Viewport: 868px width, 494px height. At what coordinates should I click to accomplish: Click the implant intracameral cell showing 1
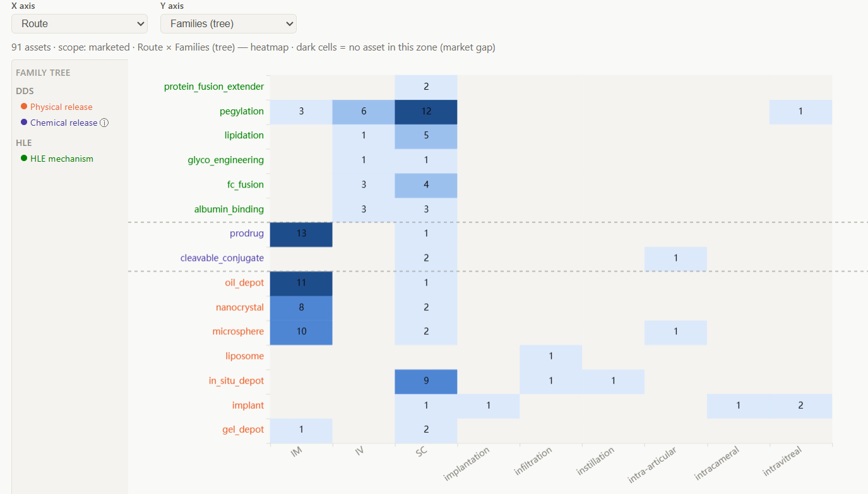pyautogui.click(x=738, y=406)
